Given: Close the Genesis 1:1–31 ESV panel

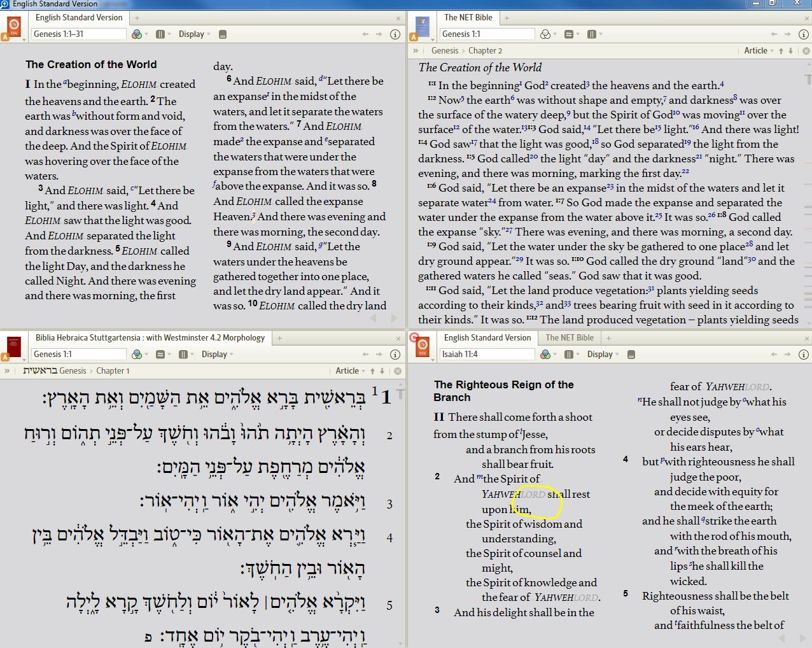Looking at the screenshot, I should tap(399, 18).
